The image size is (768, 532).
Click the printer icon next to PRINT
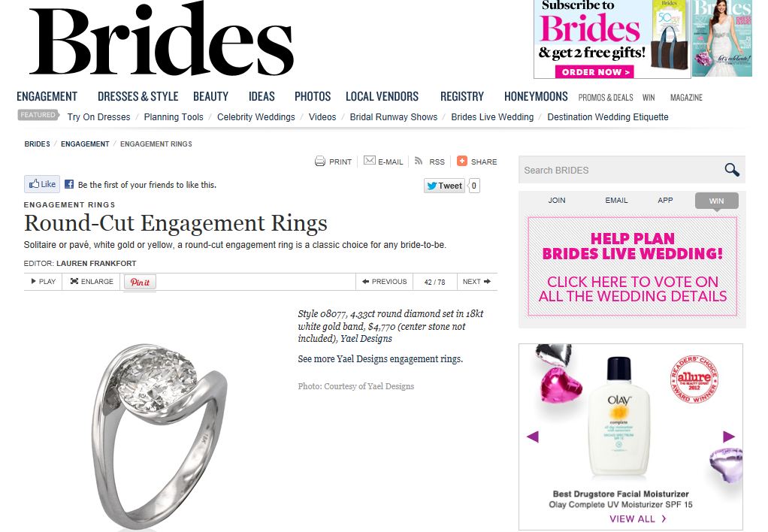coord(320,161)
